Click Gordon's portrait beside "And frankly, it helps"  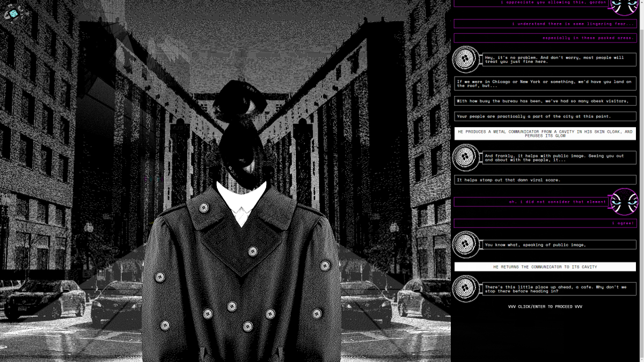click(466, 158)
